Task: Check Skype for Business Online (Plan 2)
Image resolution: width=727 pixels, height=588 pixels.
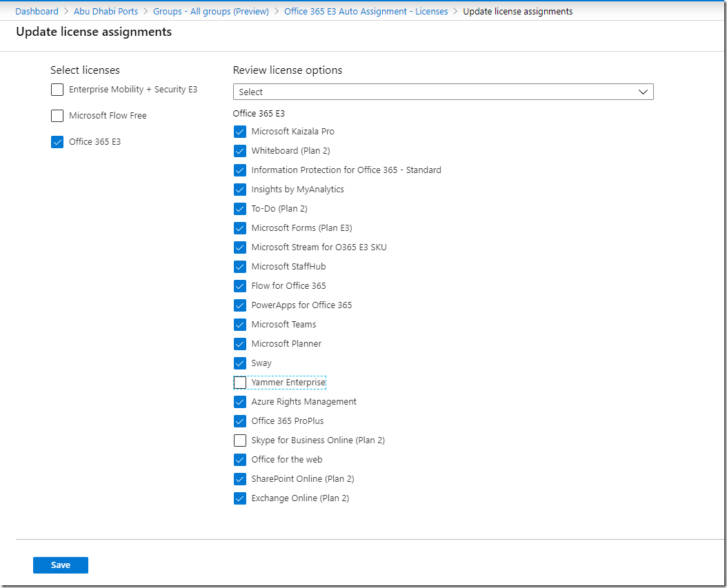Action: coord(240,440)
